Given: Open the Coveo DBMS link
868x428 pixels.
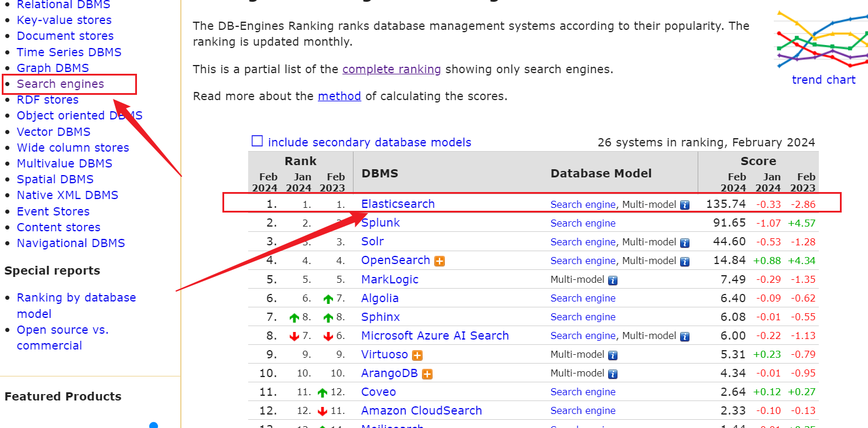Looking at the screenshot, I should point(379,392).
